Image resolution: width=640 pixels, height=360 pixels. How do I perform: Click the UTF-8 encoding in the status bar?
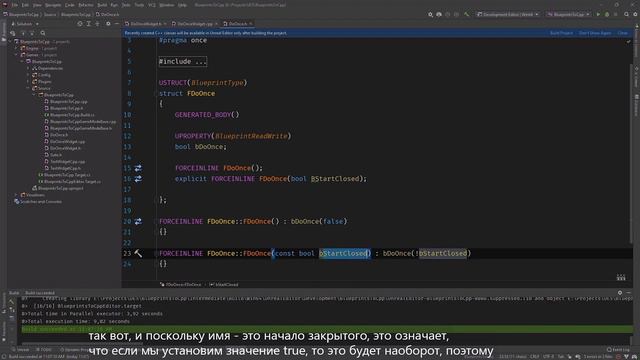tap(548, 356)
